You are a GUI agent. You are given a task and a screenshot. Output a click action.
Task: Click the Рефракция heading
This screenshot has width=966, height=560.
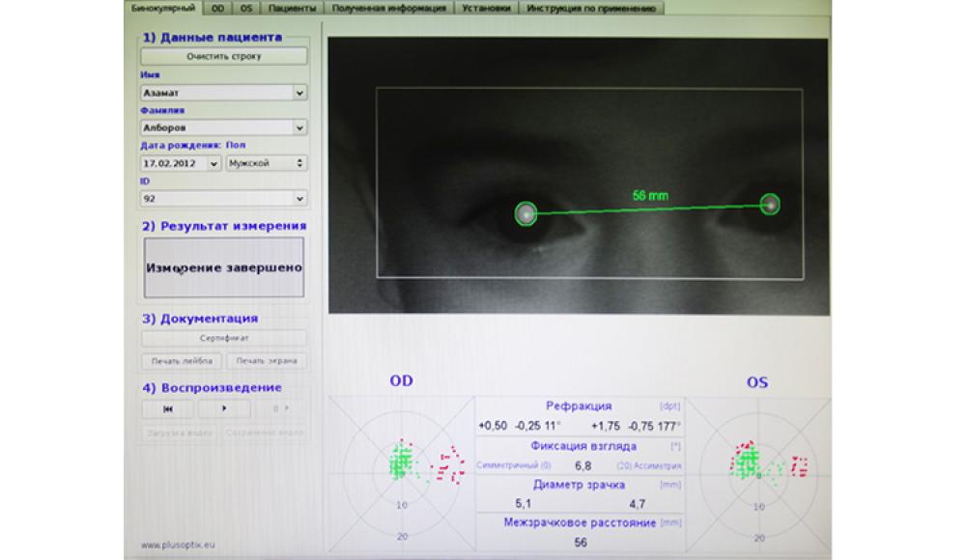tap(579, 406)
